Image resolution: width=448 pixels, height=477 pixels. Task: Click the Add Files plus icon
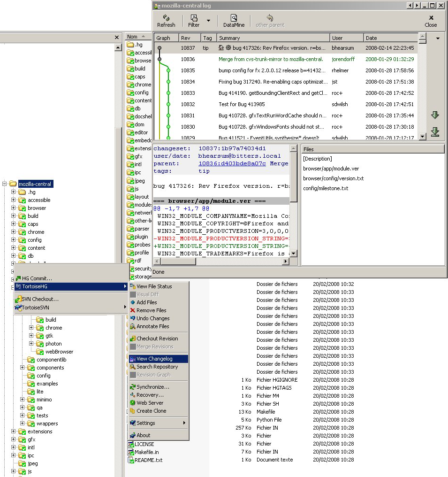[132, 302]
